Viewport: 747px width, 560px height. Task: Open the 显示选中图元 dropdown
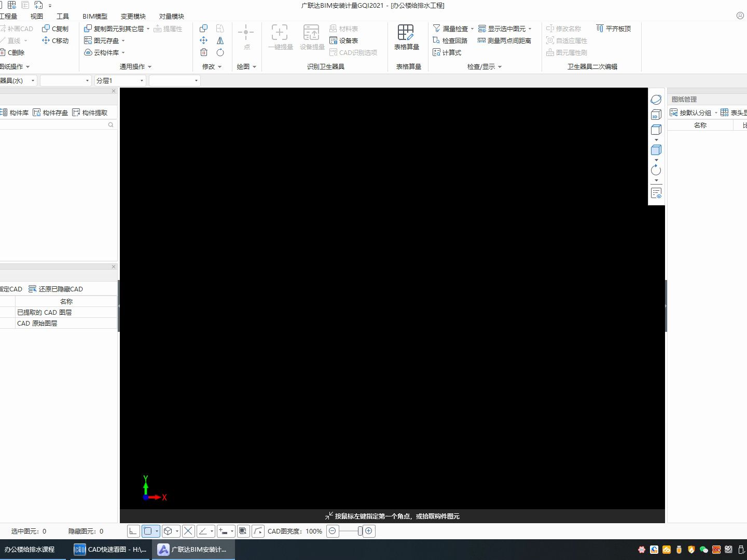530,29
